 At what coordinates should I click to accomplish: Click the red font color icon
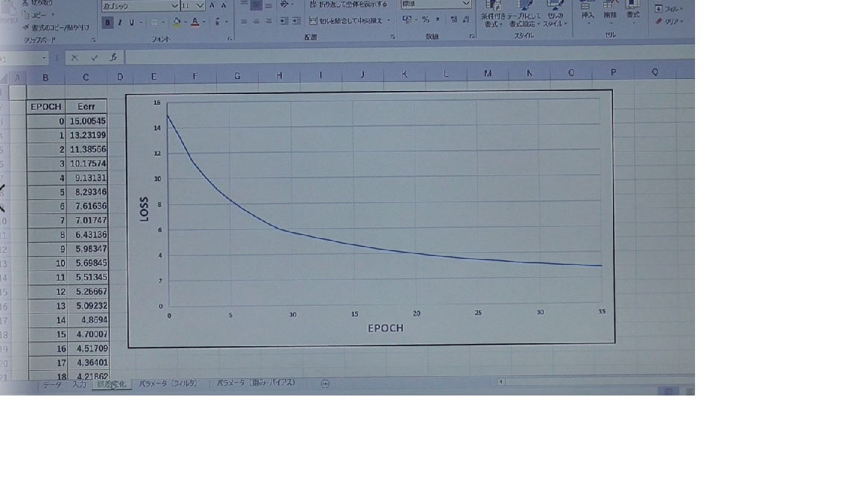tap(195, 22)
